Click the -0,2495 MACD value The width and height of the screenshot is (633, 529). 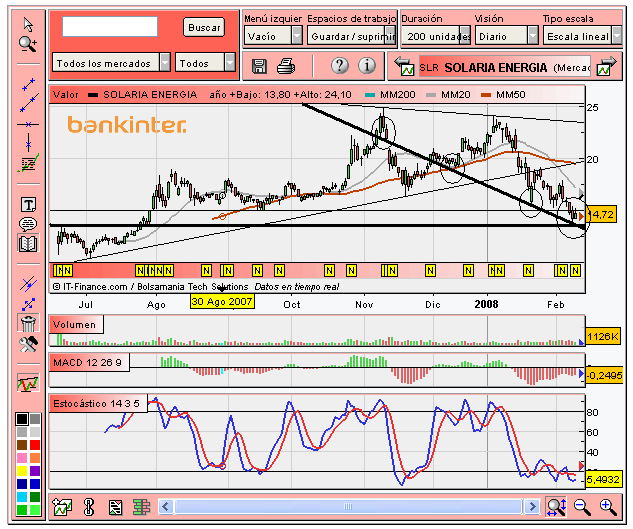click(604, 376)
